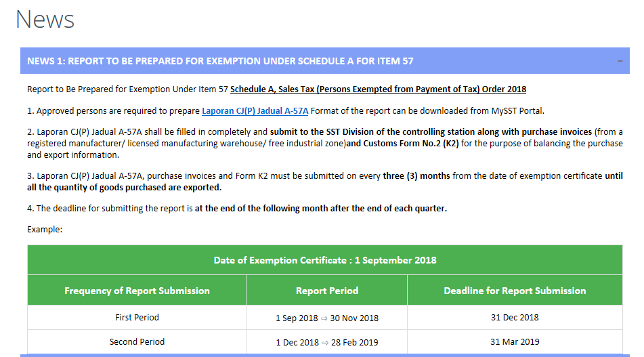Viewport: 644px width, 357px height.
Task: Click the Report Period column header
Action: pos(327,291)
